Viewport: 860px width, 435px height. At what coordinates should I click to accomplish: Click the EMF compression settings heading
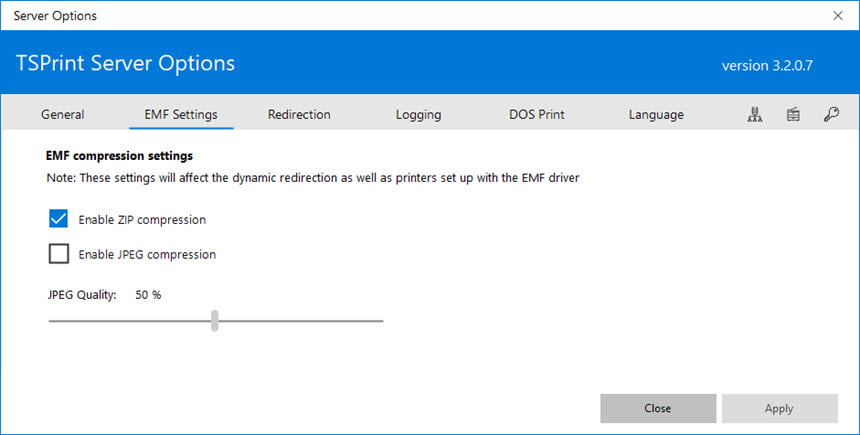tap(119, 156)
